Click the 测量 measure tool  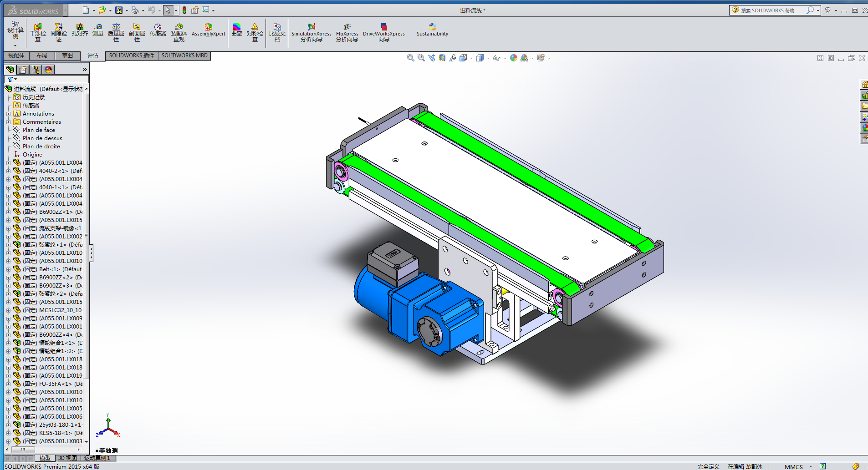tap(98, 30)
